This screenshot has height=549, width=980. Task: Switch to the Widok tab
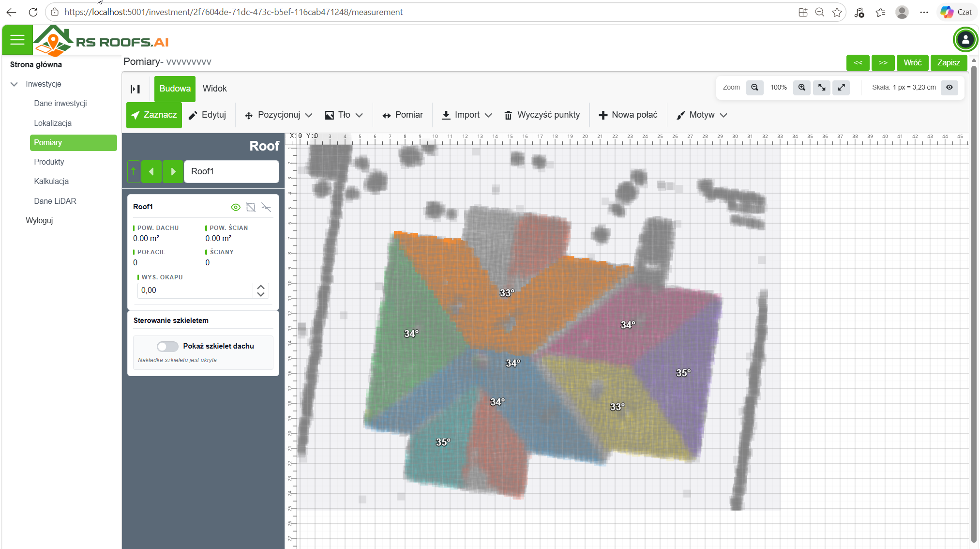[214, 89]
